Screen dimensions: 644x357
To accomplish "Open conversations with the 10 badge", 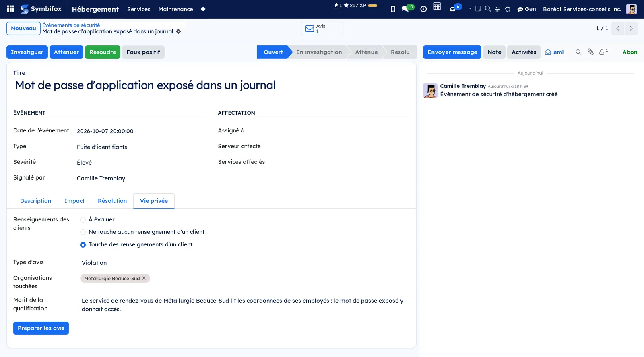I will pyautogui.click(x=407, y=8).
